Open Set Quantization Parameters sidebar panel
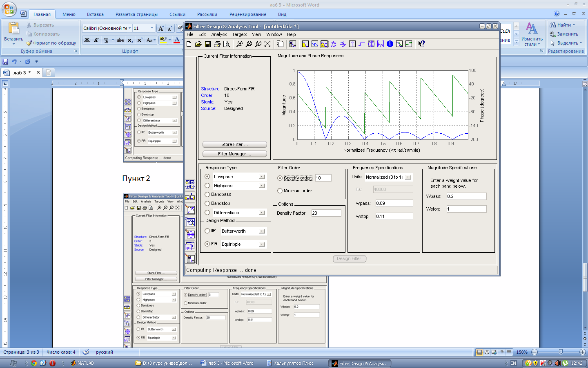588x368 pixels. (190, 209)
